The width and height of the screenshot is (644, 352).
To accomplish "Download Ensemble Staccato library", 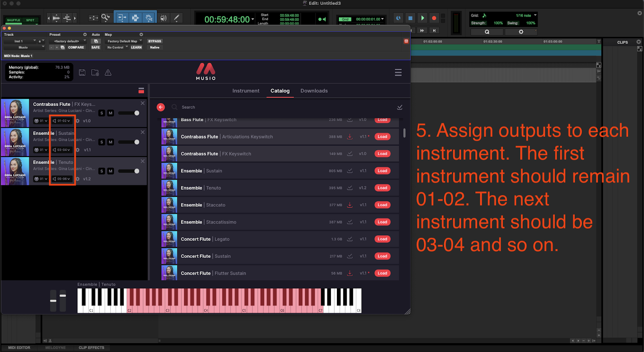I will 350,205.
